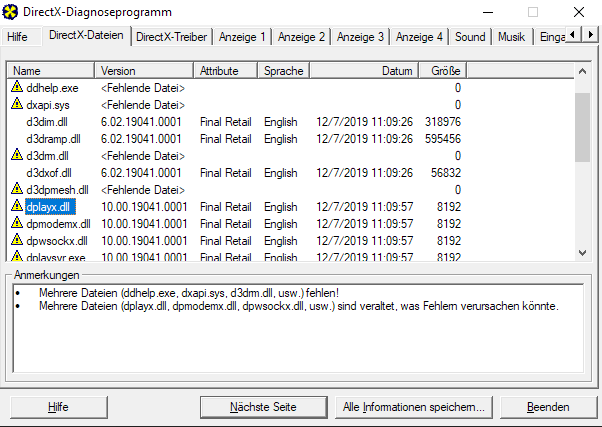Click version 6.02.19041.0001 of d3dxof.dll

pyautogui.click(x=141, y=172)
